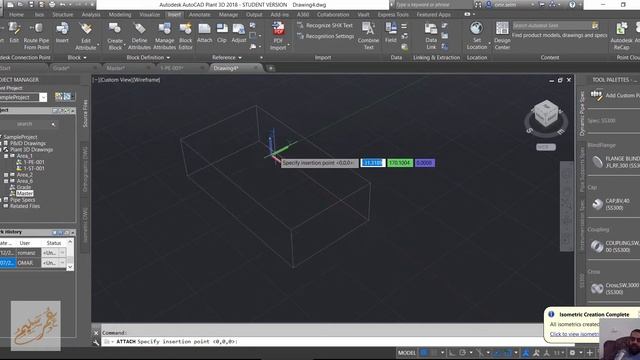The height and width of the screenshot is (360, 640).
Task: Insert a Field from the Data panel
Action: tap(391, 33)
